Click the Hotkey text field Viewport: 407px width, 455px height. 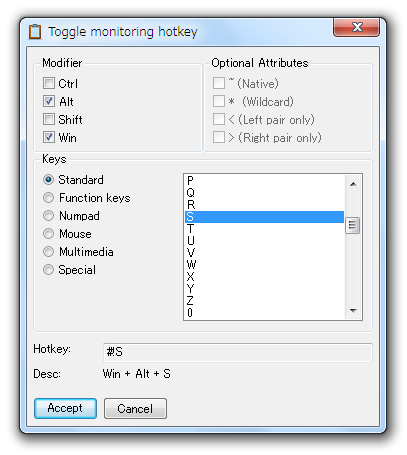[238, 352]
